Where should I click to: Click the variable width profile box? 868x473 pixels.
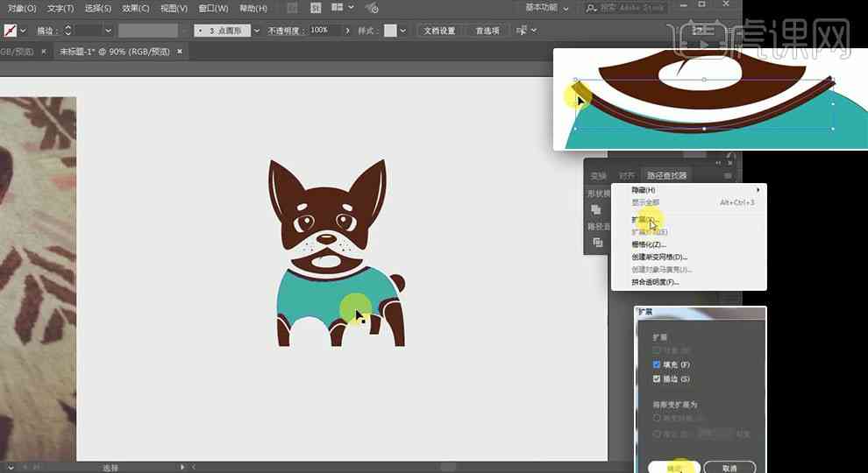click(148, 31)
